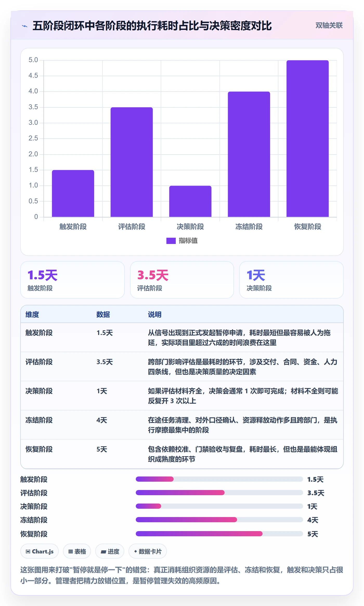The image size is (364, 606).
Task: Click the 表格 tag grid icon
Action: (70, 551)
